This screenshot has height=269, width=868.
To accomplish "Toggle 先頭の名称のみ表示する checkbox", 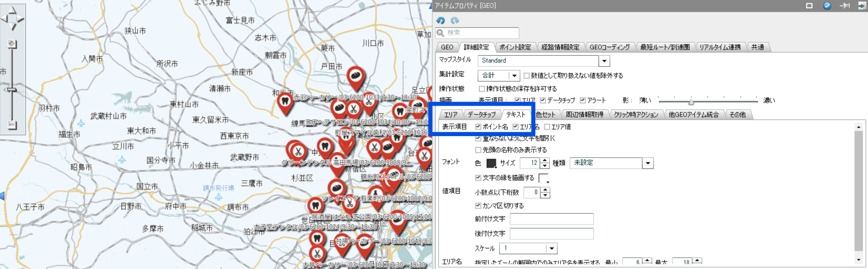I will 478,150.
